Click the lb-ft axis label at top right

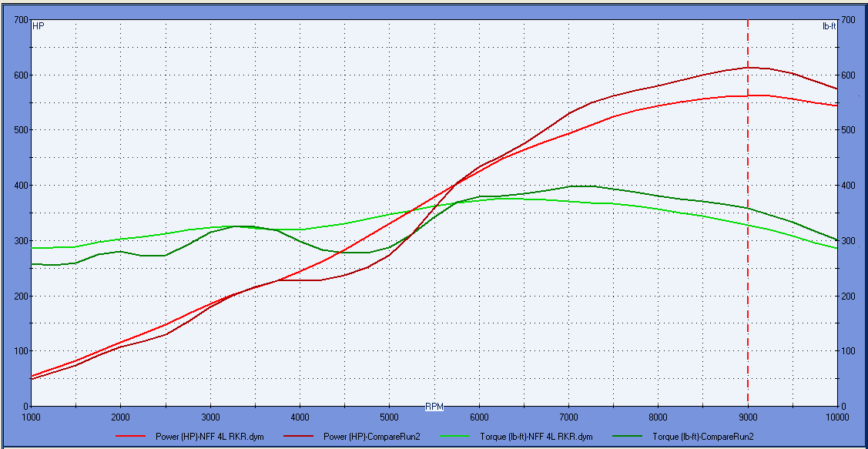(x=829, y=26)
